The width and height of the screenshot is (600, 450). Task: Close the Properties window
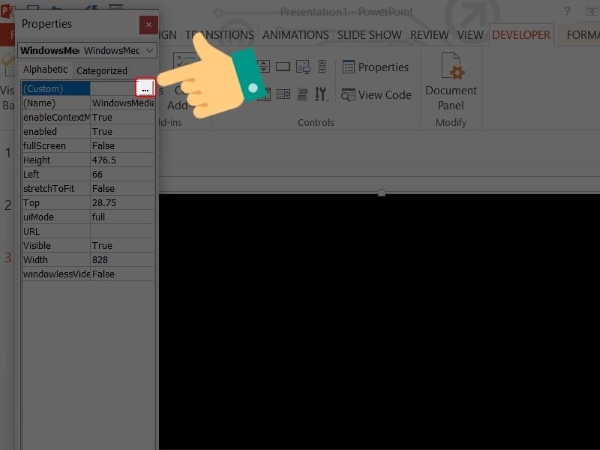pyautogui.click(x=148, y=25)
